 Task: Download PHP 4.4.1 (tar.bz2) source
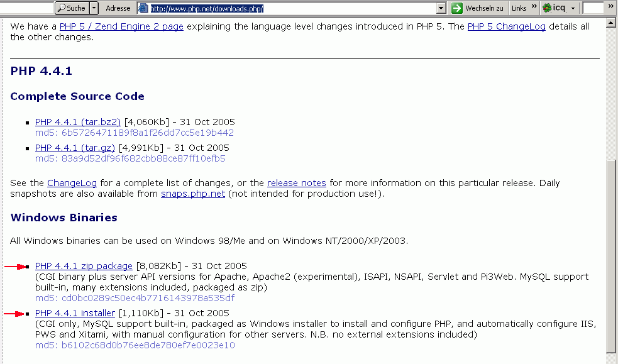pyautogui.click(x=78, y=122)
